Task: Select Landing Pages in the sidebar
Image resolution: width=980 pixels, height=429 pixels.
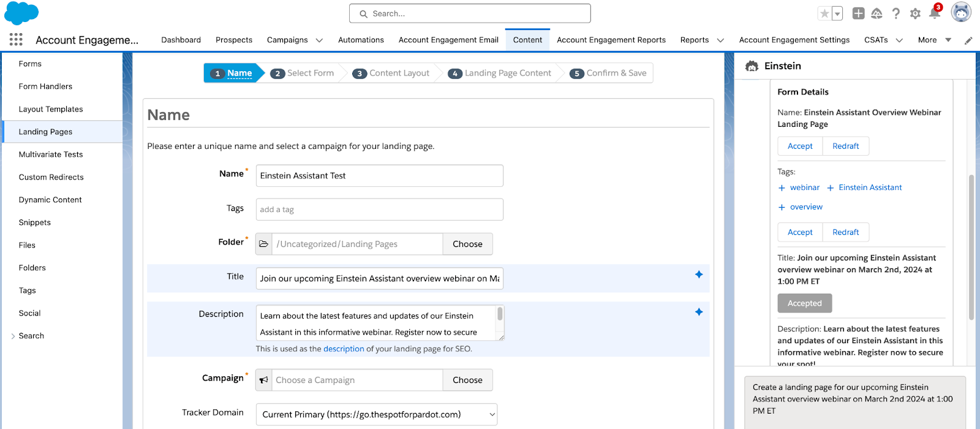Action: 62,132
